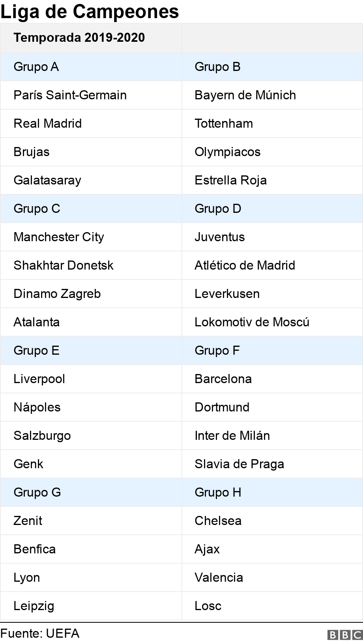Viewport: 363px width, 644px height.
Task: Select the Bayern de Múnich cell
Action: [245, 95]
